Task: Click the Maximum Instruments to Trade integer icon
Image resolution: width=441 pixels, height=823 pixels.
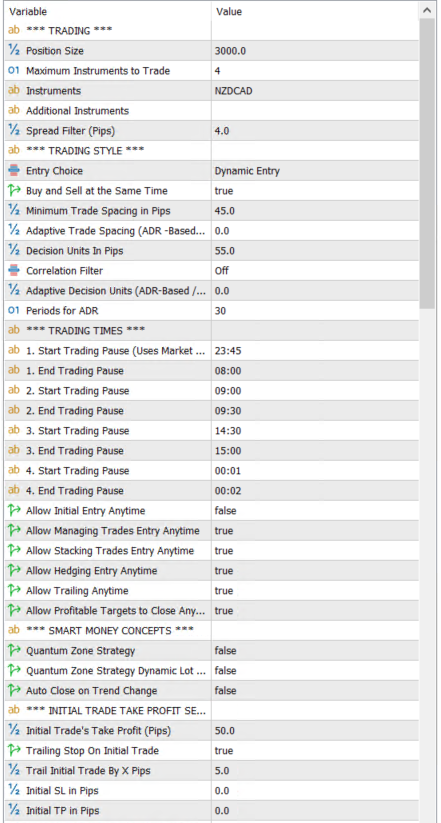Action: click(x=14, y=71)
